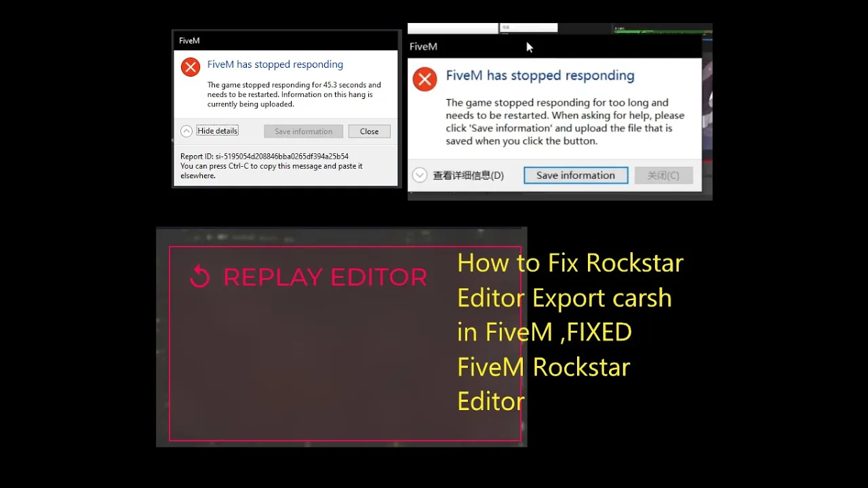The width and height of the screenshot is (868, 488).
Task: Collapse details using Hide details chevron icon
Action: point(186,131)
